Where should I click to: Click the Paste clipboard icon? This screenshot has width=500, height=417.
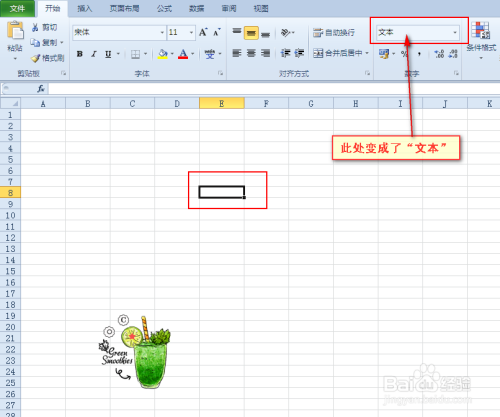pos(15,30)
